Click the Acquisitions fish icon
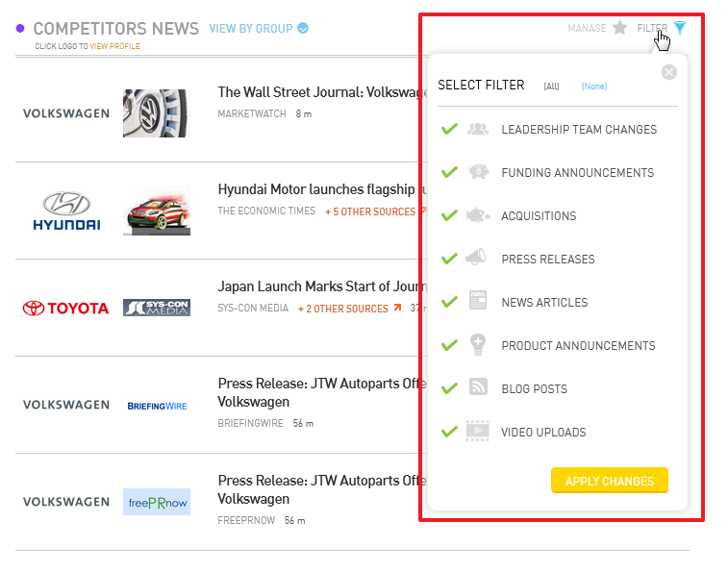Screen dimensions: 728x571 tap(478, 215)
